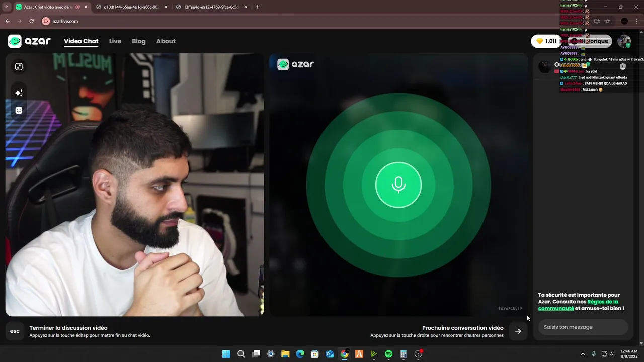Image resolution: width=644 pixels, height=362 pixels.
Task: Open the tray volume speaker icon
Action: pyautogui.click(x=612, y=354)
